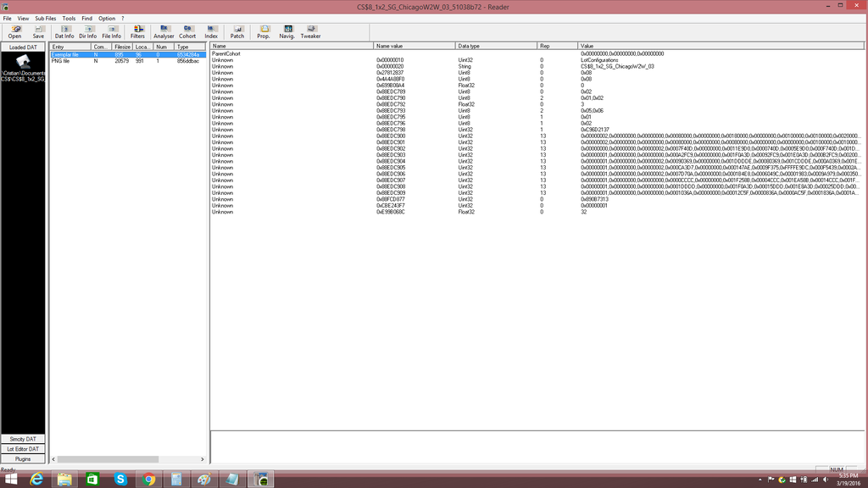Select the 0xC96D2137 value cell
Viewport: 868px width, 488px height.
tap(594, 130)
